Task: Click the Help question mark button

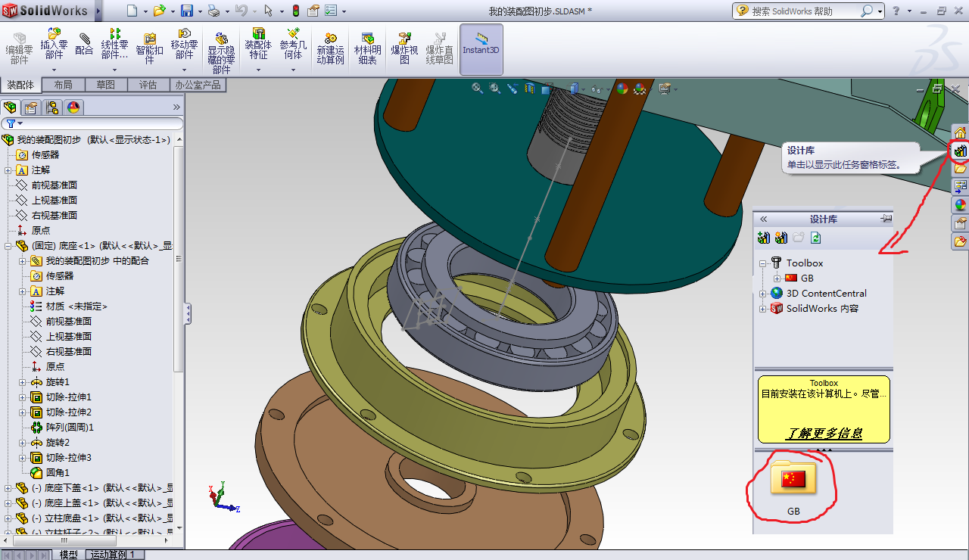Action: [896, 11]
